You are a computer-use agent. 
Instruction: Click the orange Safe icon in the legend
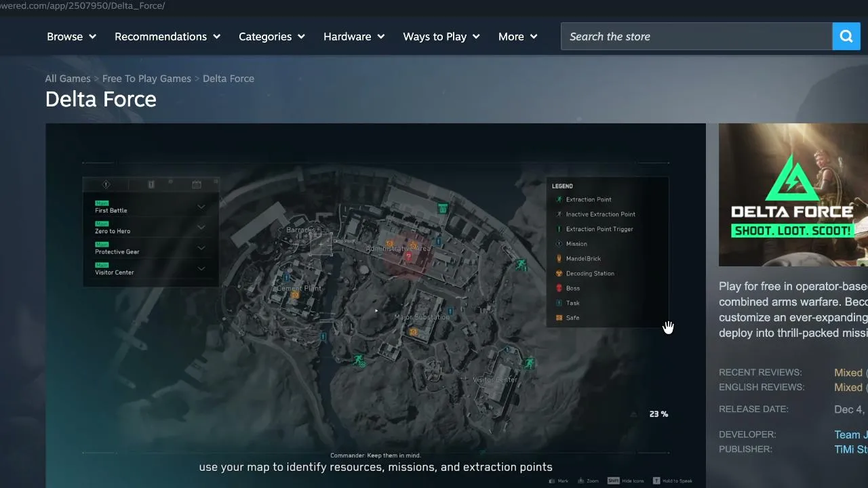click(559, 318)
